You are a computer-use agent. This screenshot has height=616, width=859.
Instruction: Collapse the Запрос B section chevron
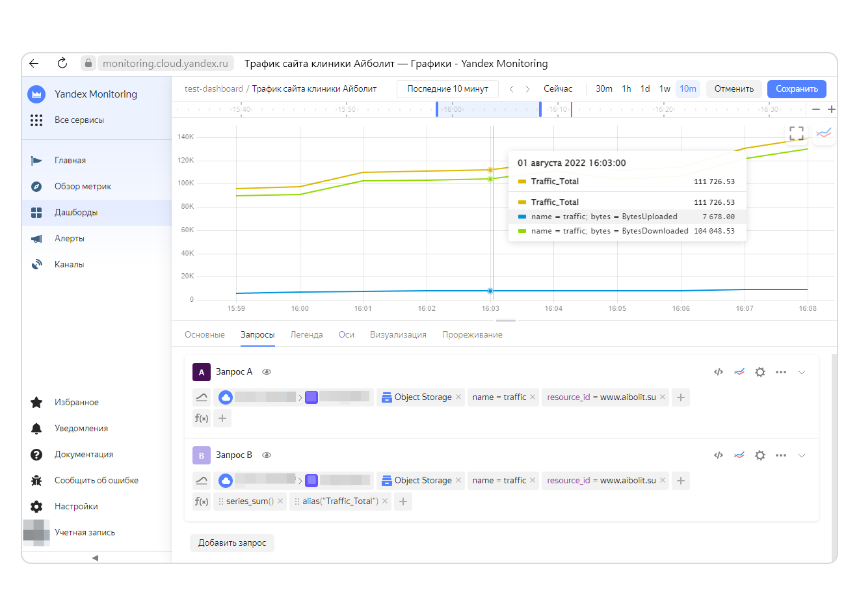pyautogui.click(x=802, y=455)
